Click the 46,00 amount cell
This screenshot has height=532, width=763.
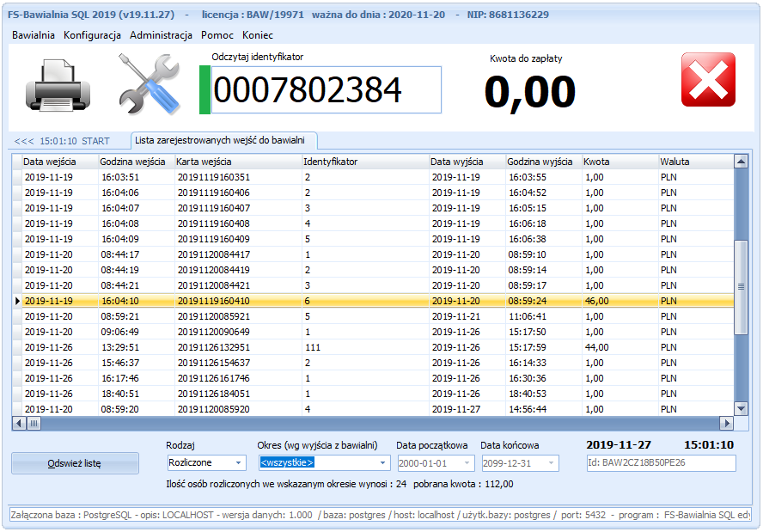(620, 302)
